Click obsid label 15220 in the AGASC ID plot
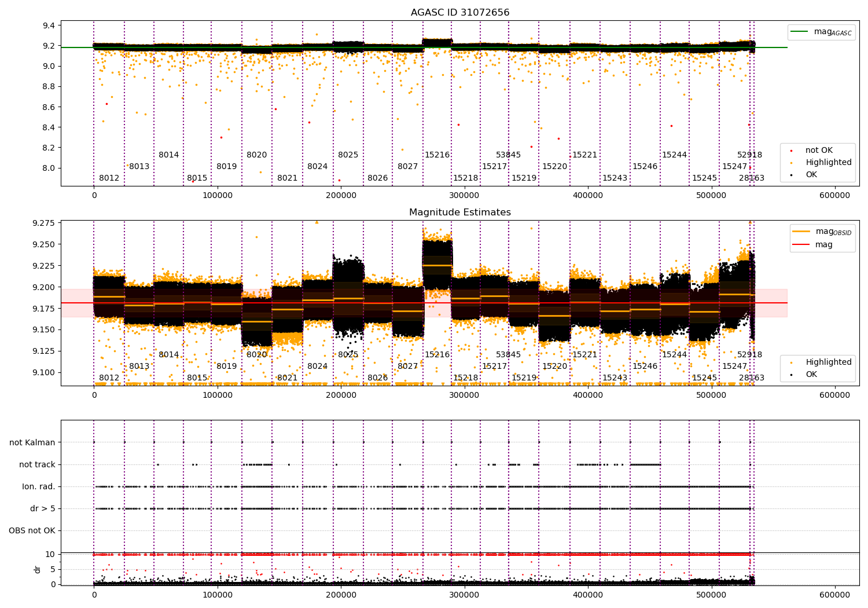The image size is (868, 608). click(555, 167)
